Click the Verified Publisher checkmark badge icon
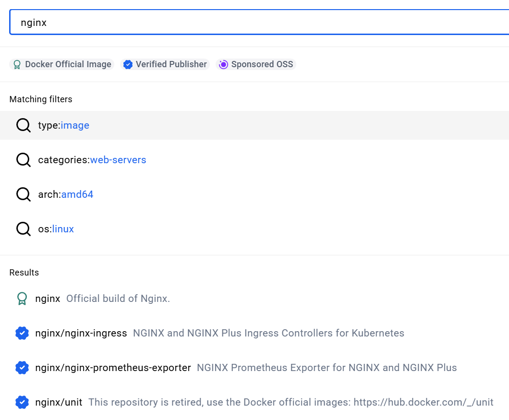The image size is (509, 420). [x=128, y=65]
